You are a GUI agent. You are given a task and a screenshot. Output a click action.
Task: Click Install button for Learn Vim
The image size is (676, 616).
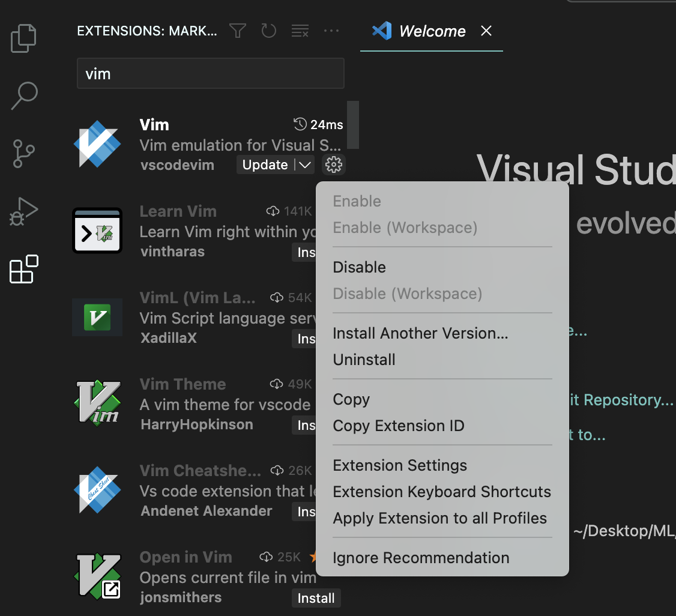(304, 252)
